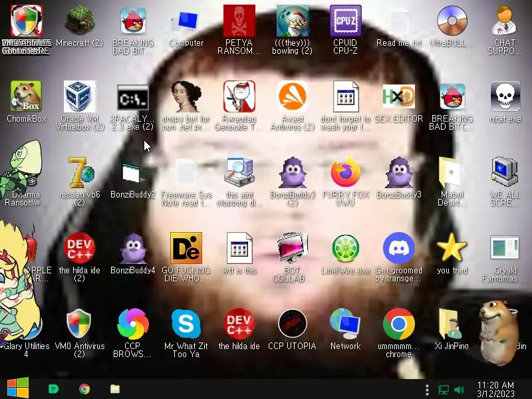Open the dont forget to wash file
The width and height of the screenshot is (532, 399).
tap(345, 96)
